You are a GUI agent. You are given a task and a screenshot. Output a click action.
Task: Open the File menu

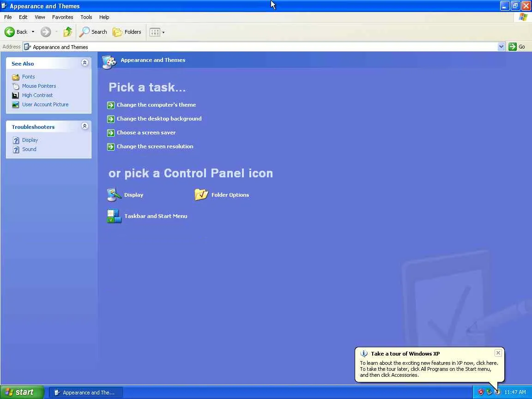(8, 17)
